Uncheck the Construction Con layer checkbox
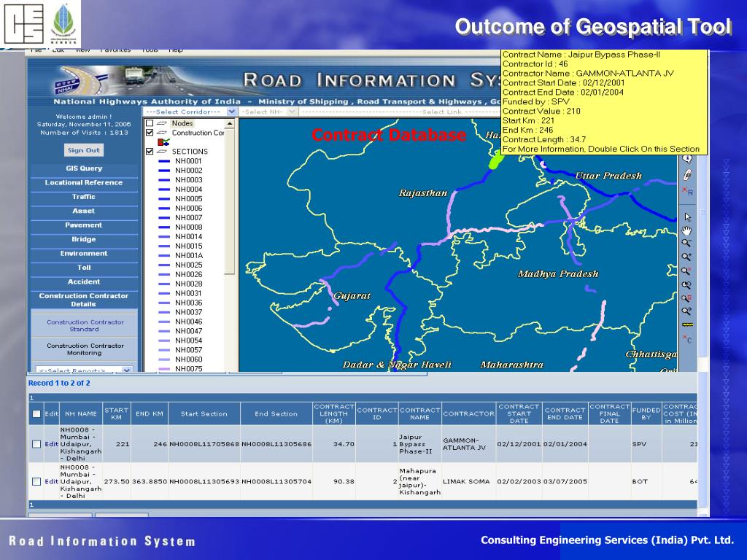The image size is (747, 560). 150,133
